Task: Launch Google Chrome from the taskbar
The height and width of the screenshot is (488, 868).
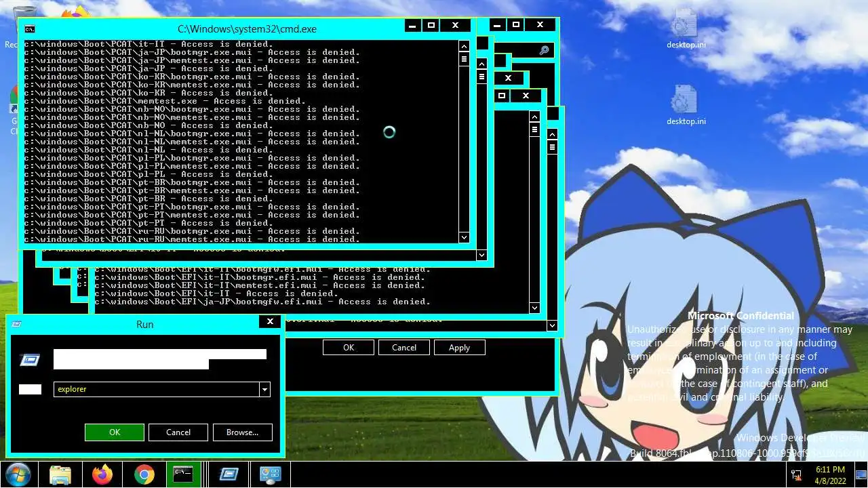Action: tap(144, 474)
